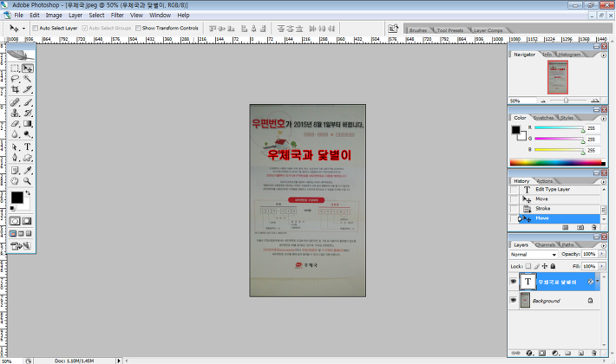The height and width of the screenshot is (364, 616).
Task: Select the Eyedropper tool
Action: point(28,171)
